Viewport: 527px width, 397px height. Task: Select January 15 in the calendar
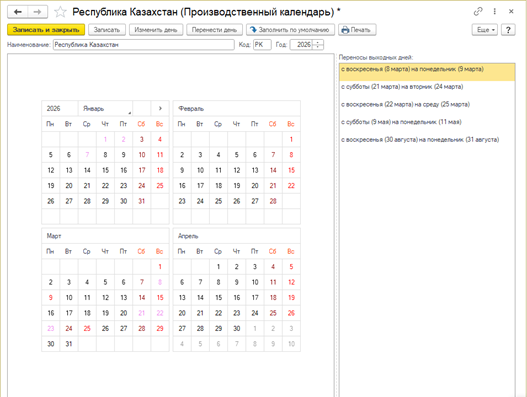(x=106, y=170)
